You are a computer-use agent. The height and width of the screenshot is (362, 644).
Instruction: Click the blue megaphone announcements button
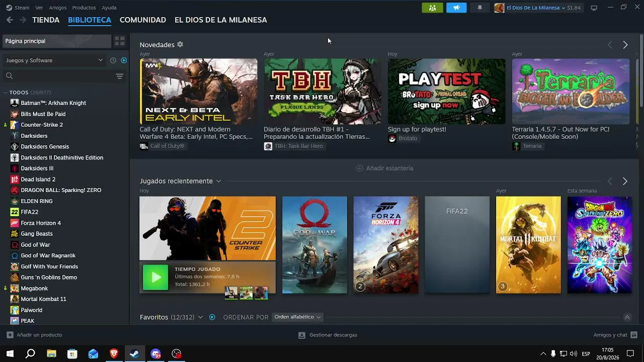tap(456, 8)
